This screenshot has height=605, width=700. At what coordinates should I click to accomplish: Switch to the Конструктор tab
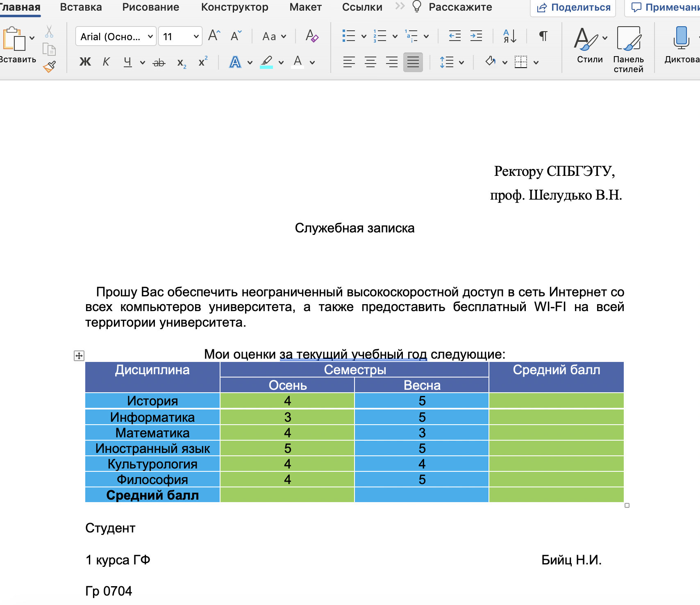pos(234,7)
